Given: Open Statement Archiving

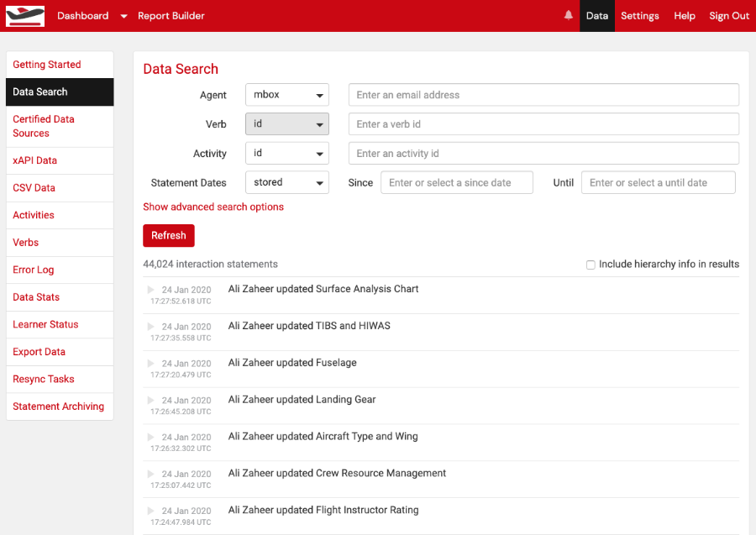Looking at the screenshot, I should 60,406.
